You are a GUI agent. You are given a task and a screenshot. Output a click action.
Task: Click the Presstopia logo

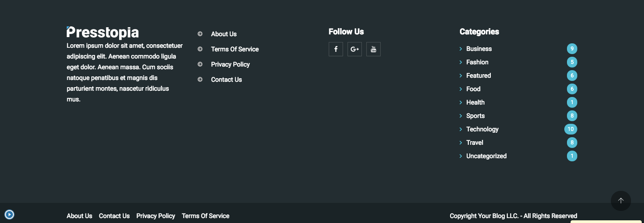103,33
